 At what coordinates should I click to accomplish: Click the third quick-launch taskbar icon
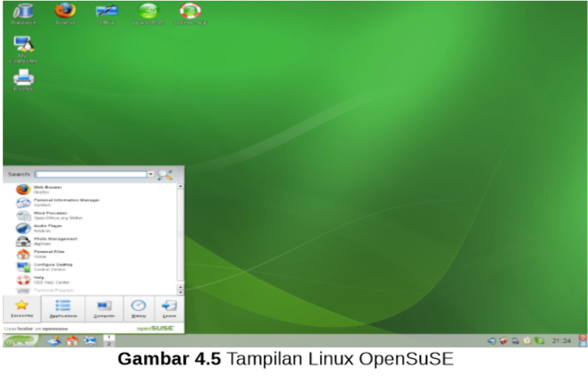click(x=90, y=341)
